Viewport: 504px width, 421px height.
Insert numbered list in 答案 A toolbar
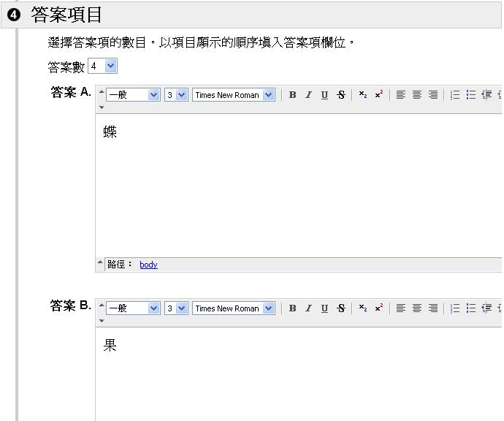pos(455,95)
